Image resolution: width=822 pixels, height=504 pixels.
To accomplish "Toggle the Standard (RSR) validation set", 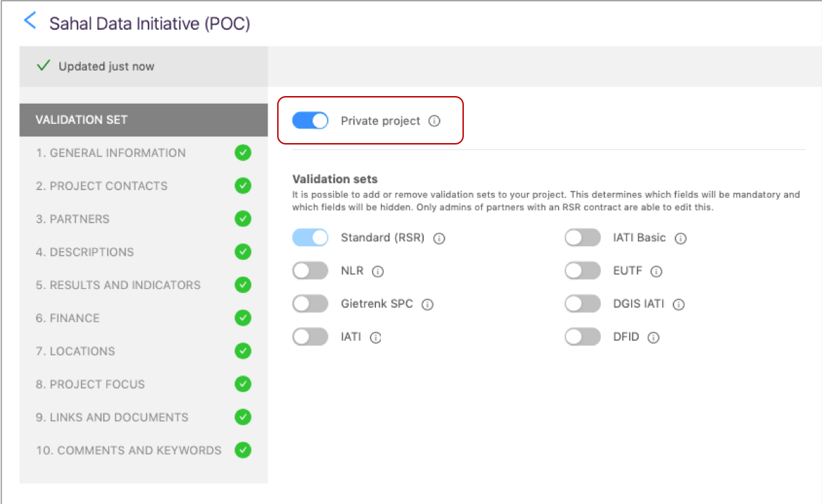I will 310,238.
